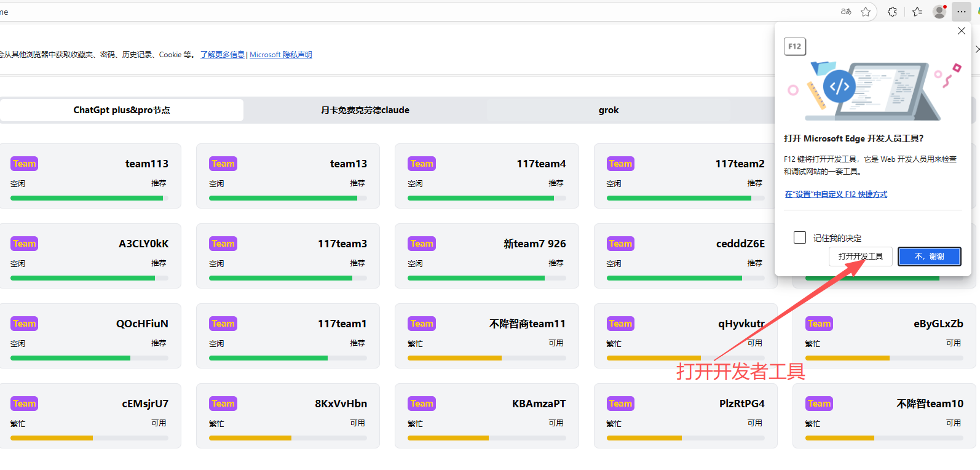Click the Team badge on KBAmzaPT card
Image resolution: width=980 pixels, height=470 pixels.
point(422,404)
